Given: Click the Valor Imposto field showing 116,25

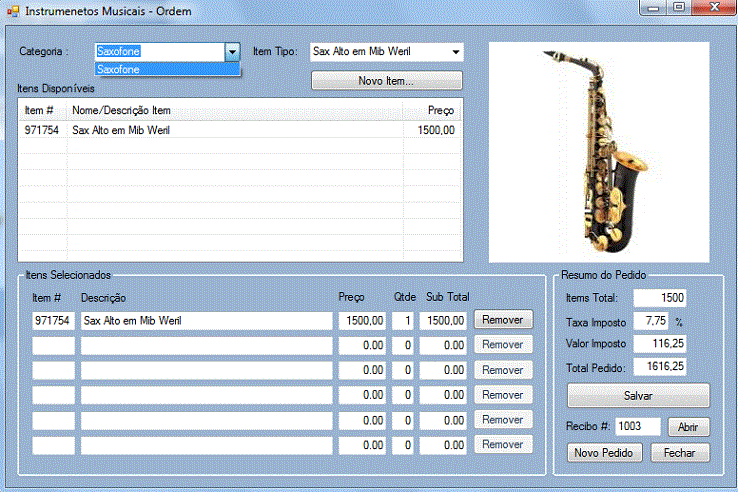Looking at the screenshot, I should (x=660, y=344).
